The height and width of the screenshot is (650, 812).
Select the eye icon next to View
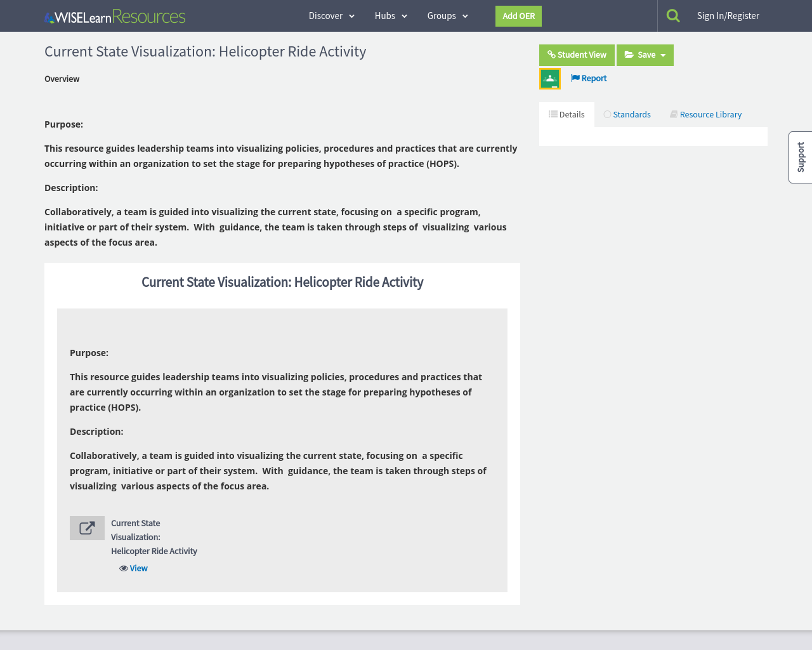[123, 567]
